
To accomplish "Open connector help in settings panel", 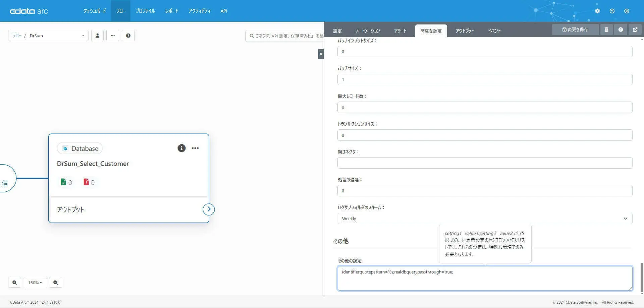I will 621,29.
